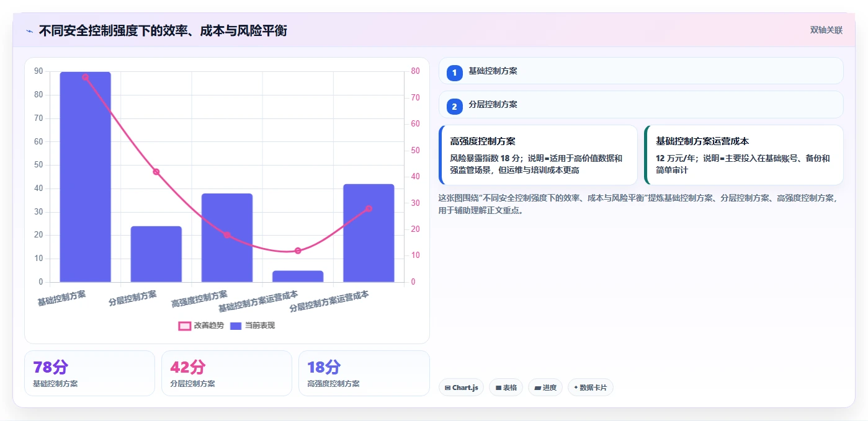Click the left axis value 90
The height and width of the screenshot is (421, 868).
point(38,71)
